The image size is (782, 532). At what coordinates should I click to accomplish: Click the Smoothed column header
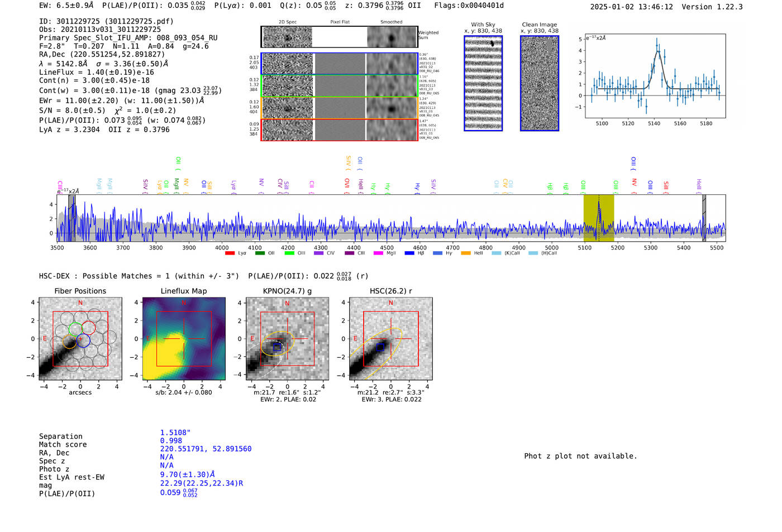click(392, 22)
